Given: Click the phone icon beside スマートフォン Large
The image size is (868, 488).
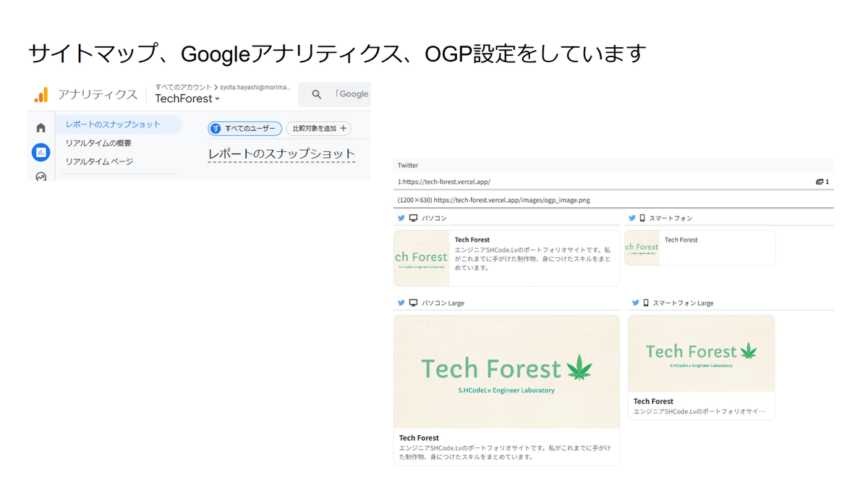Looking at the screenshot, I should point(645,303).
